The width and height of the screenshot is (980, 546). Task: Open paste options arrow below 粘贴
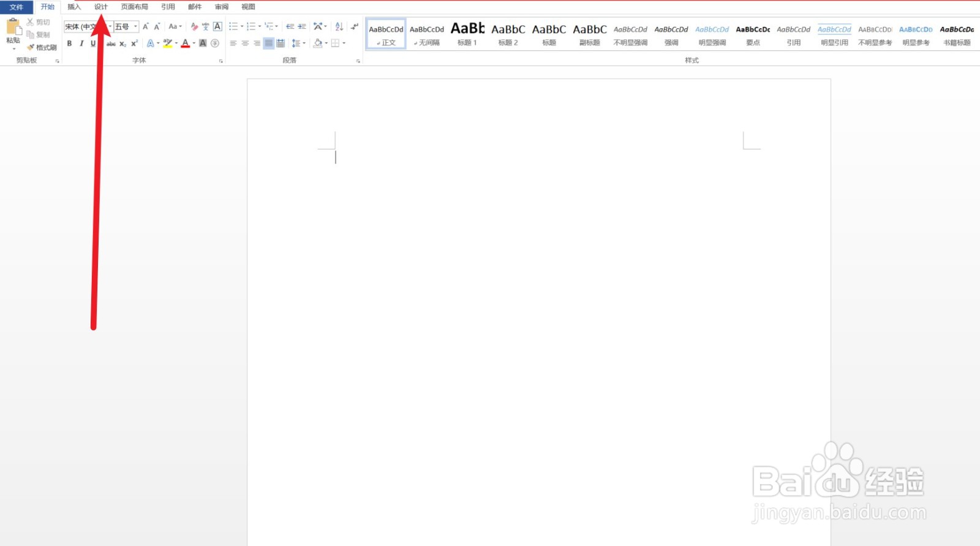[x=13, y=48]
